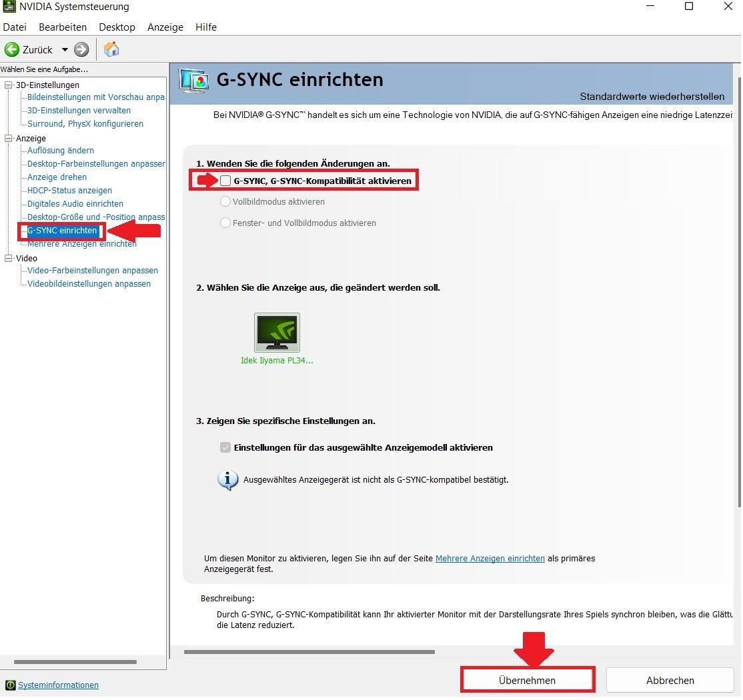Open the Systeminformationen link
The width and height of the screenshot is (743, 700).
tap(58, 685)
